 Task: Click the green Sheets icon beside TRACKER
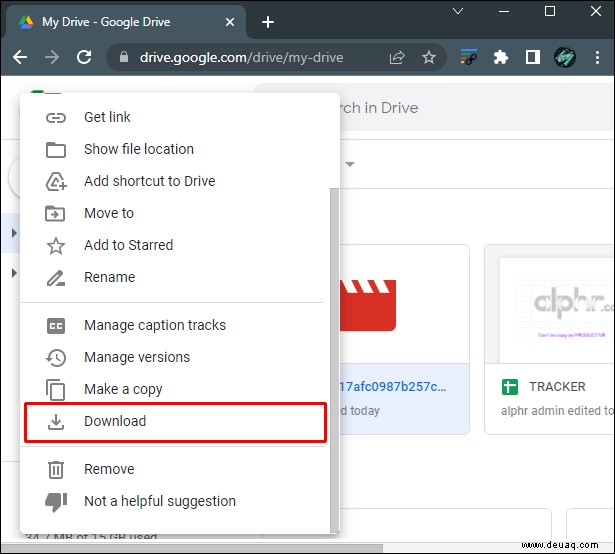pyautogui.click(x=509, y=387)
